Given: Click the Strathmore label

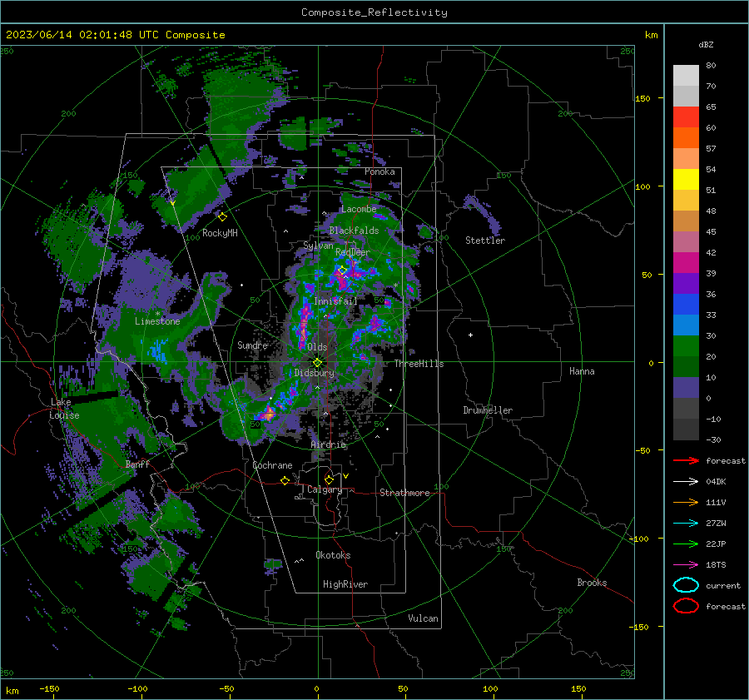Looking at the screenshot, I should 404,493.
